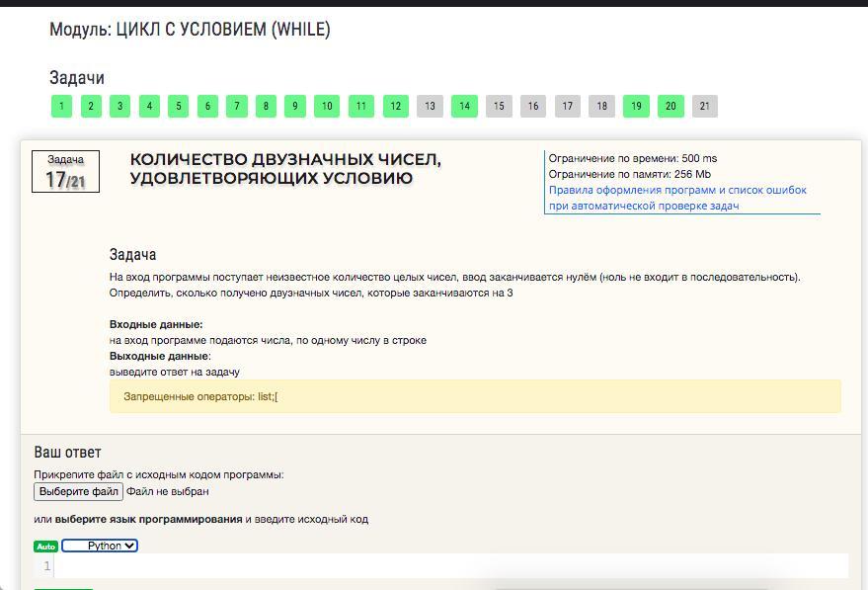This screenshot has height=590, width=868.
Task: Click the task counter 17/21 box
Action: tap(65, 172)
